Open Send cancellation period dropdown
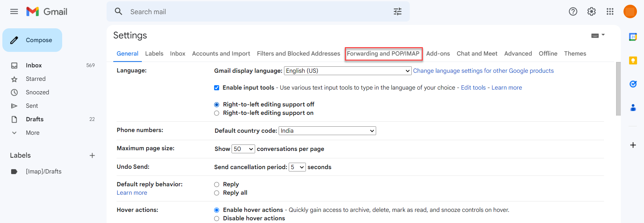The height and width of the screenshot is (223, 644). (x=297, y=167)
